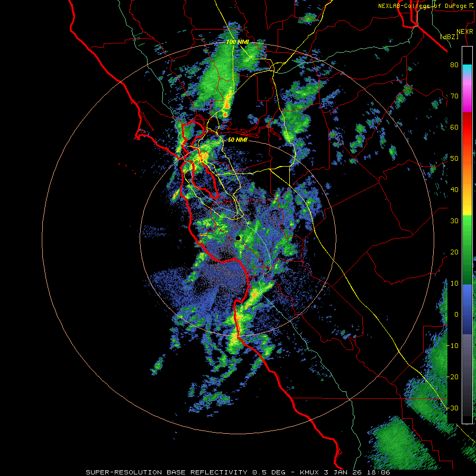Click the "70" value on the dBZ scale
Viewport: 476px width, 476px height.
pos(454,96)
